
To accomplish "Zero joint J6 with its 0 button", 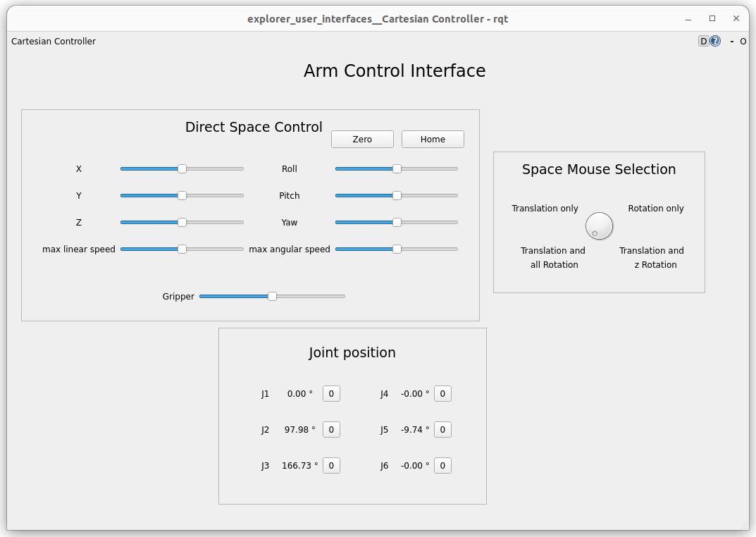I will click(442, 465).
